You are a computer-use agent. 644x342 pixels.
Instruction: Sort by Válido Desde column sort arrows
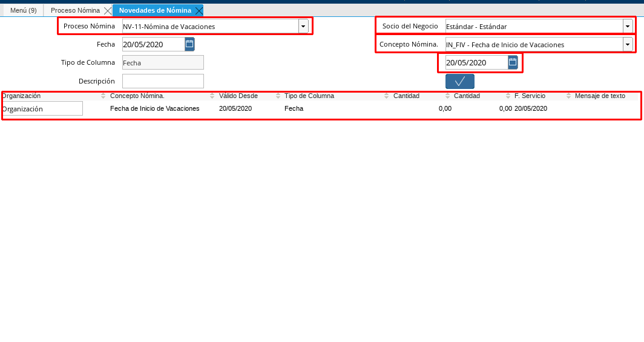[278, 96]
